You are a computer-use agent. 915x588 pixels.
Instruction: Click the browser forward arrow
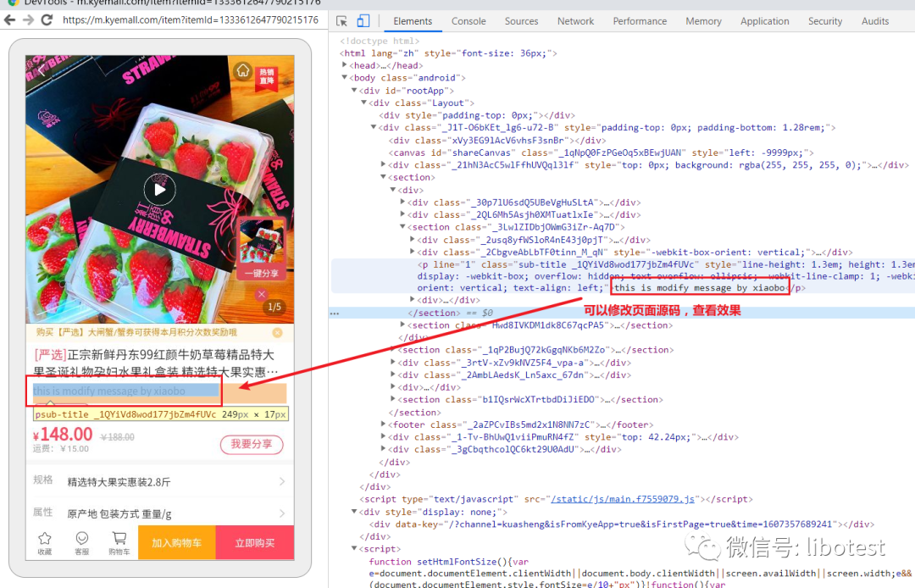[x=28, y=19]
